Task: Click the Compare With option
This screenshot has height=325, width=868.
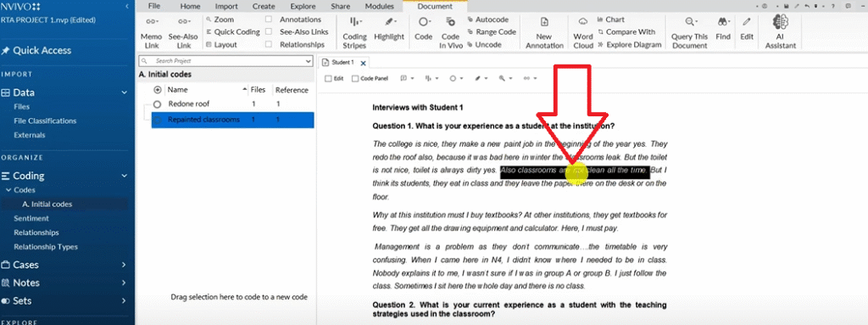Action: [x=626, y=31]
